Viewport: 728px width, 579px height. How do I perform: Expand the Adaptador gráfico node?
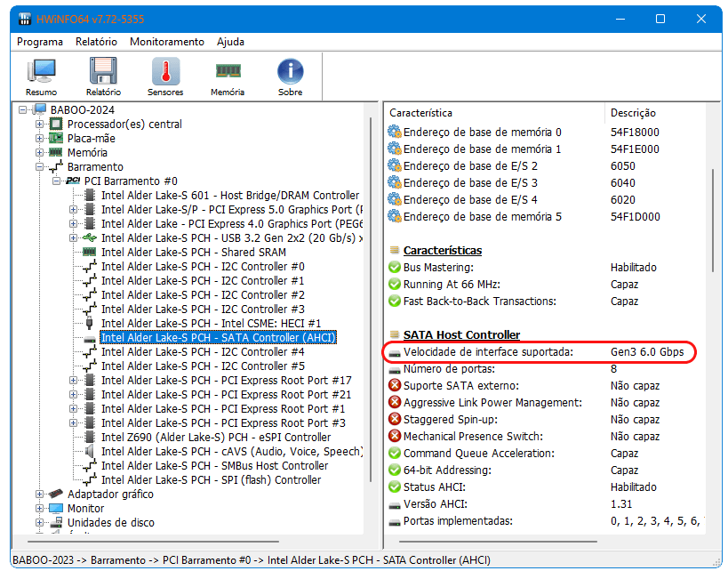[x=39, y=494]
